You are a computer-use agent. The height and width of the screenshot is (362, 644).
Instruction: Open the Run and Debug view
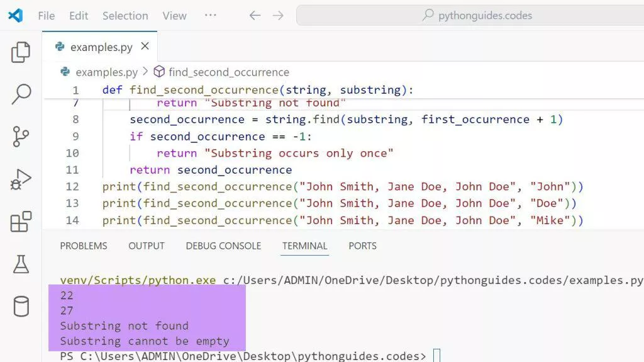pos(21,179)
